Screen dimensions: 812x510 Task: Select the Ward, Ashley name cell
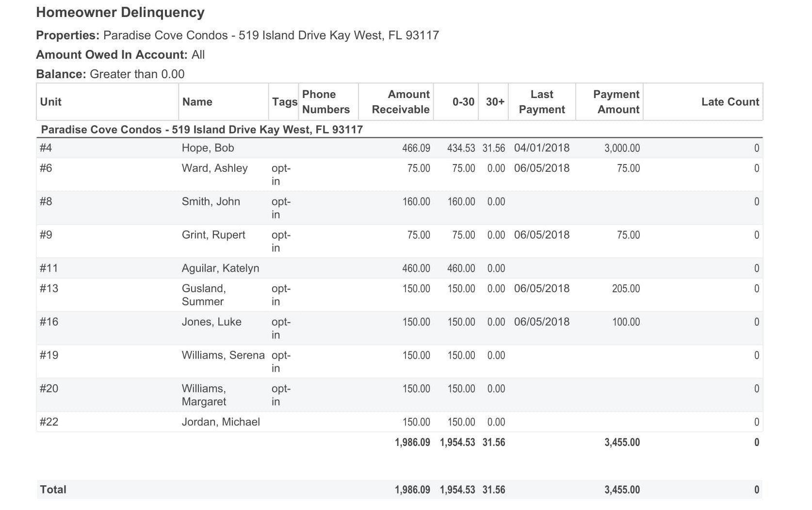coord(214,168)
